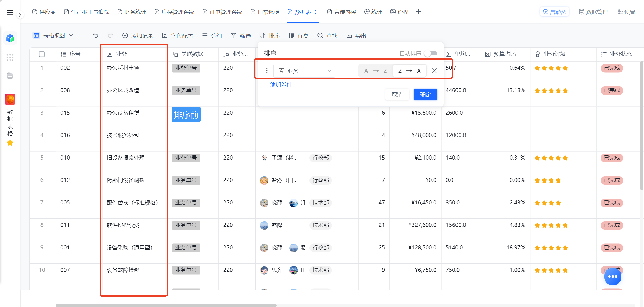The width and height of the screenshot is (644, 307).
Task: Open the 行高 row height option
Action: [299, 36]
